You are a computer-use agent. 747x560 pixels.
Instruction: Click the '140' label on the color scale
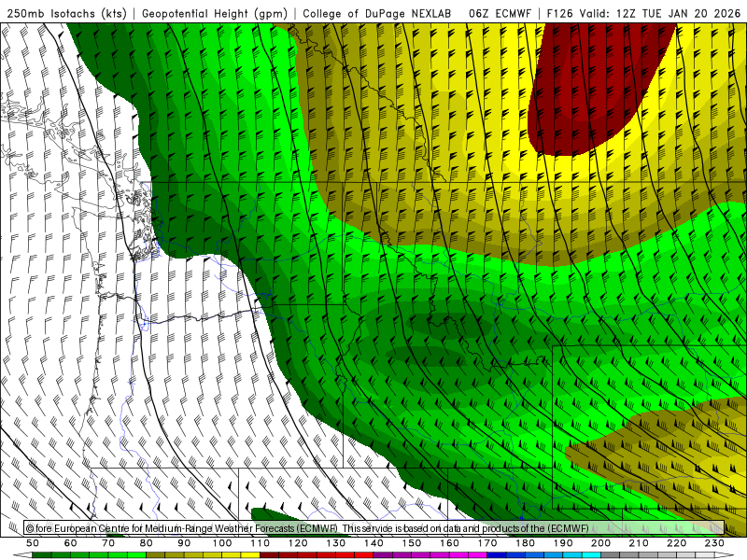click(373, 543)
